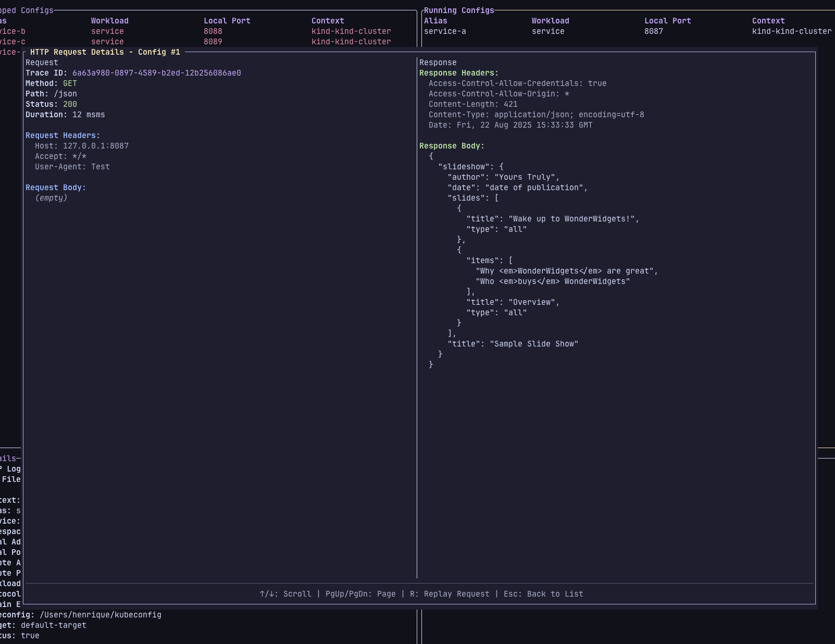
Task: Click the Request pane label
Action: pos(42,63)
